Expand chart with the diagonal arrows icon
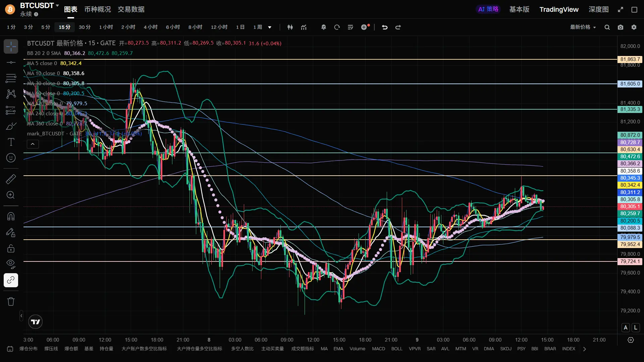Viewport: 644px width, 362px height. tap(621, 9)
